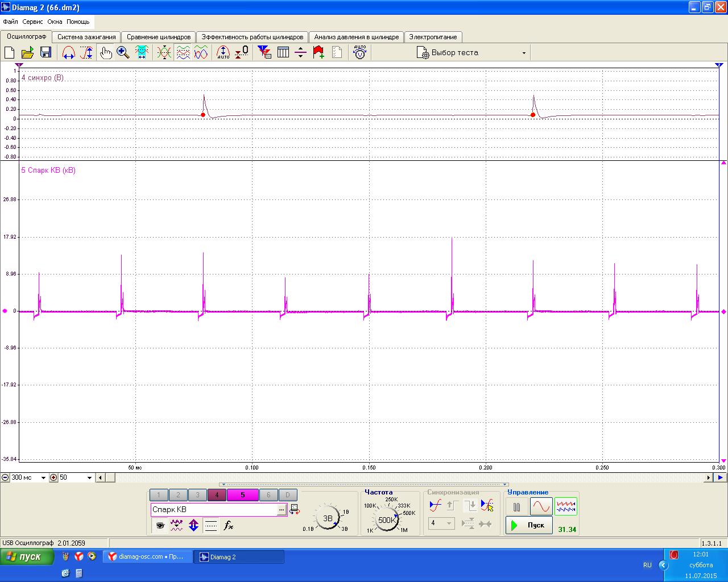Select channel 6 button
This screenshot has height=582, width=728.
click(x=268, y=495)
